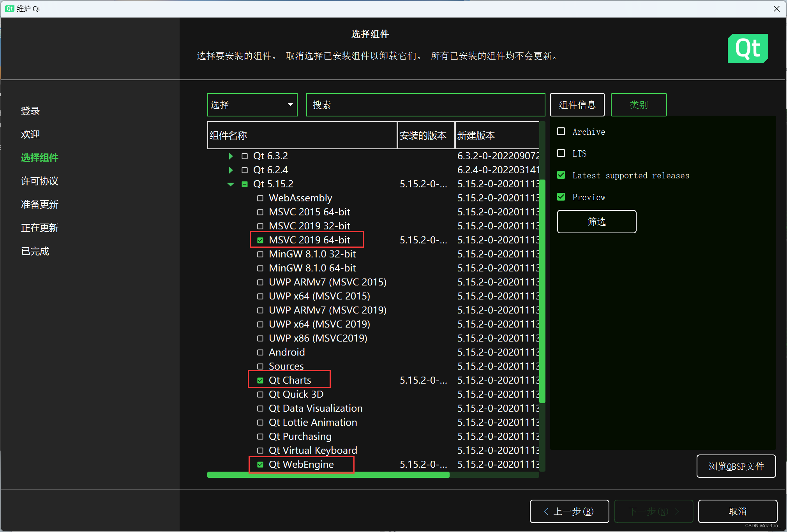Click into the 搜索 search field
Image resolution: width=787 pixels, height=532 pixels.
click(x=425, y=105)
